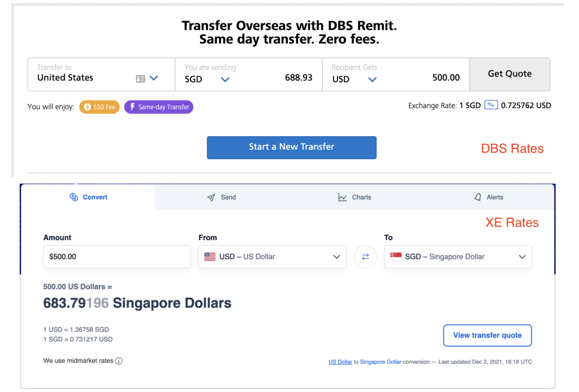Open the Transfer to country dropdown chevron
Screen dimensions: 579x392
click(154, 78)
